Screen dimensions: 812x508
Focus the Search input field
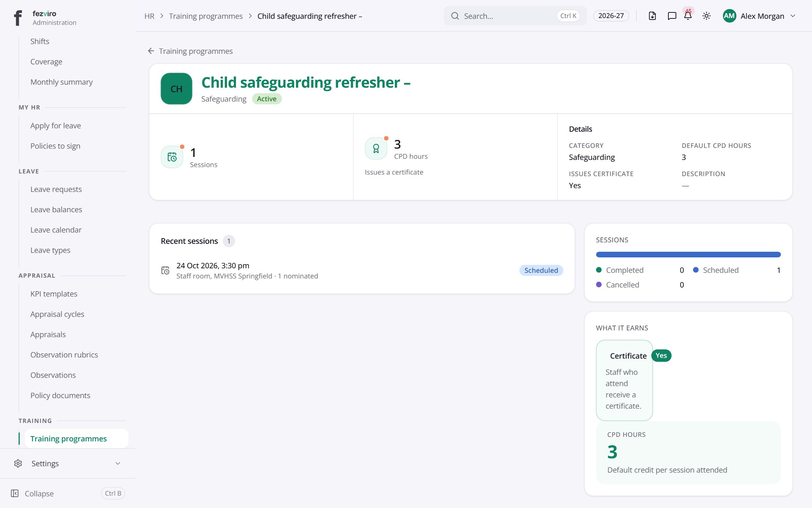tap(515, 16)
